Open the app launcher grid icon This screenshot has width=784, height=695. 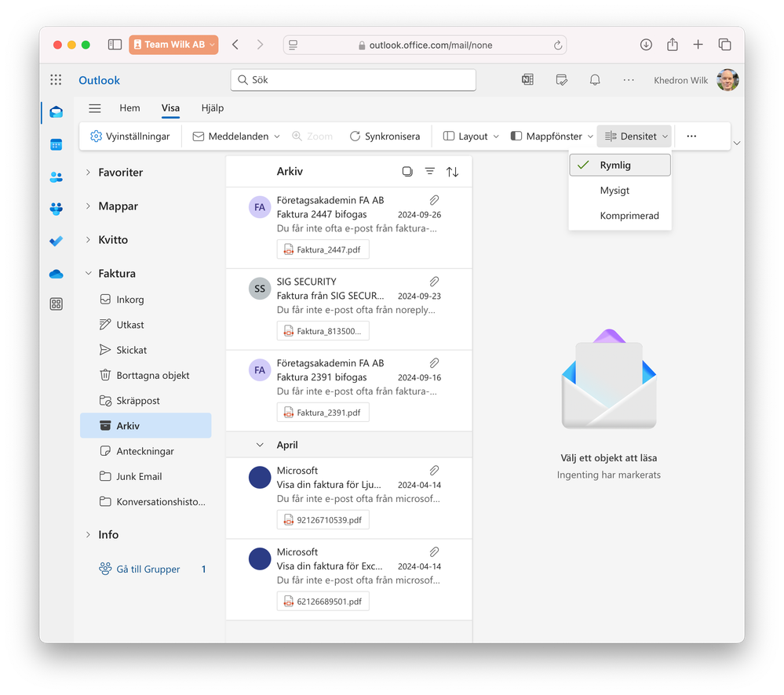(x=56, y=80)
